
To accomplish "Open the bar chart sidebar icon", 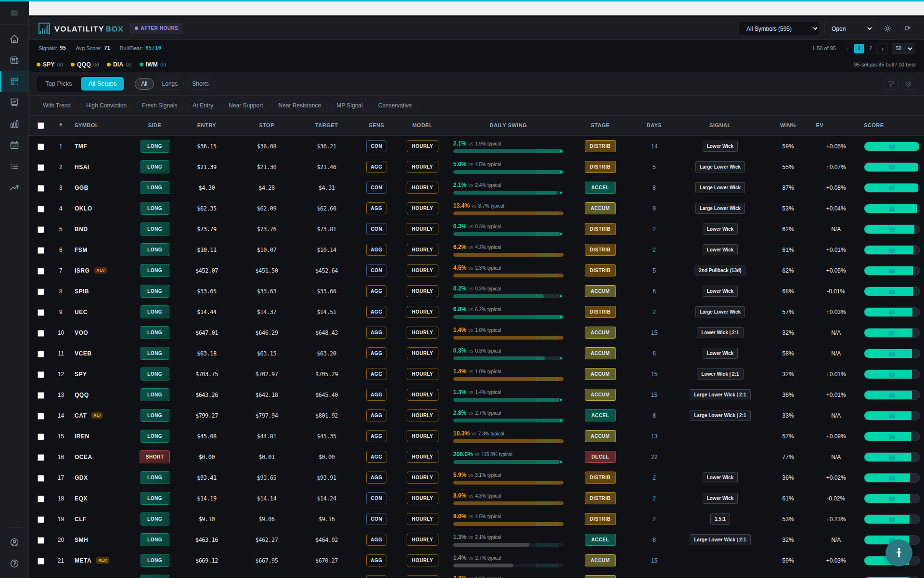I will pyautogui.click(x=14, y=124).
